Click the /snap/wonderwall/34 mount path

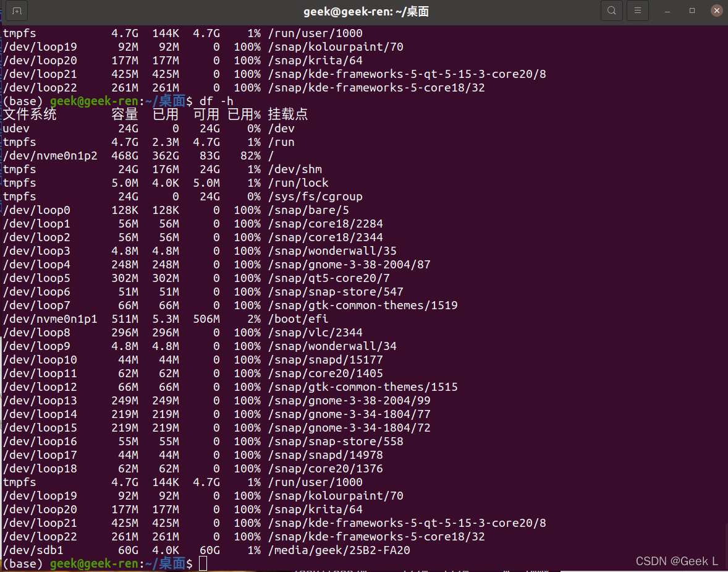(332, 346)
